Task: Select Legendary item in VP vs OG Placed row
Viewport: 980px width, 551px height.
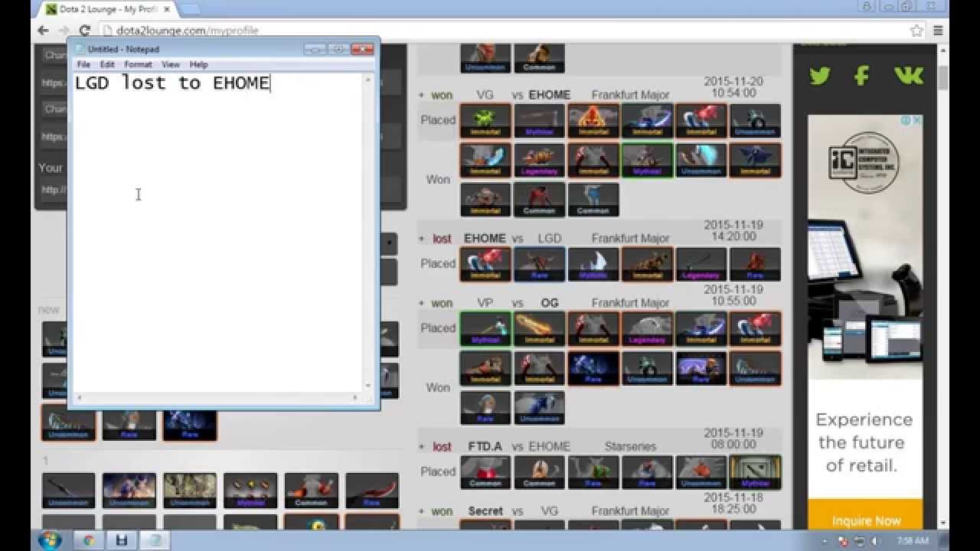Action: pos(647,329)
